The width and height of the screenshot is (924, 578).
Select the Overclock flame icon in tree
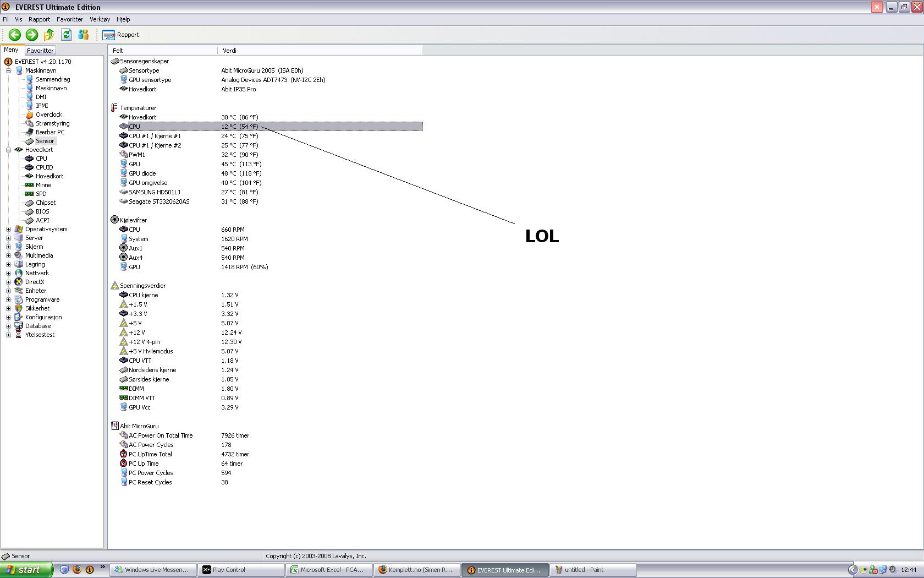click(x=30, y=114)
